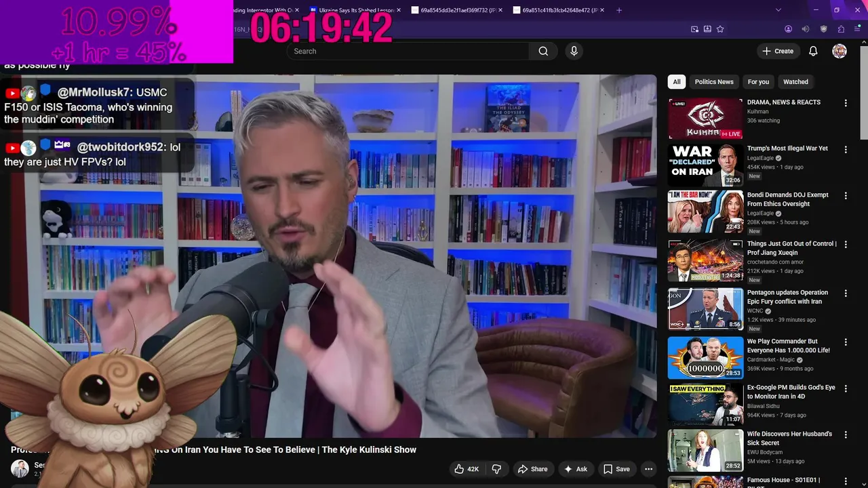
Task: Select the Watched filter chip
Action: (795, 81)
